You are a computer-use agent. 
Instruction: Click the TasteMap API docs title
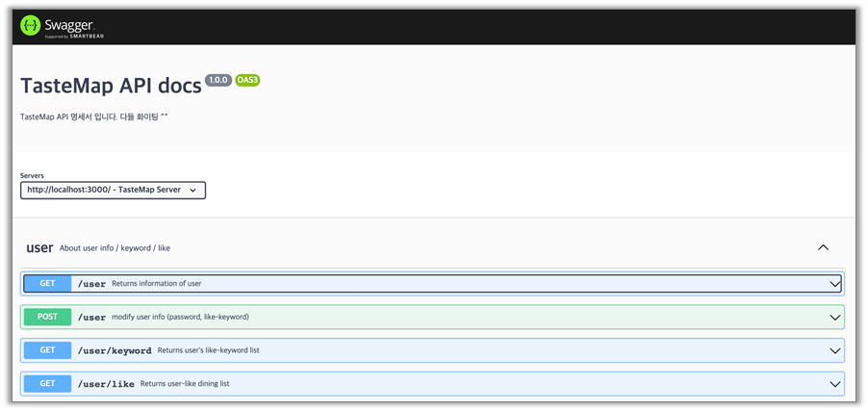click(x=111, y=86)
